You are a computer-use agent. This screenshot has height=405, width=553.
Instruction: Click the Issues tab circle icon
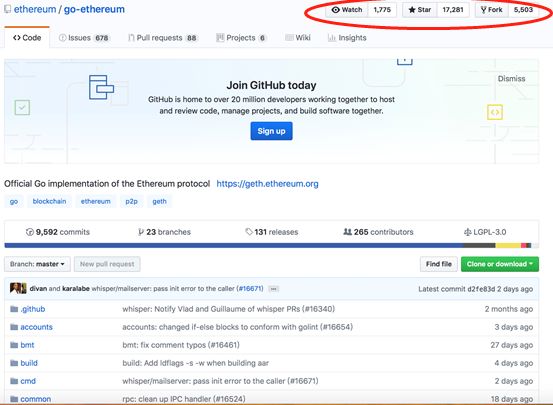click(x=62, y=38)
